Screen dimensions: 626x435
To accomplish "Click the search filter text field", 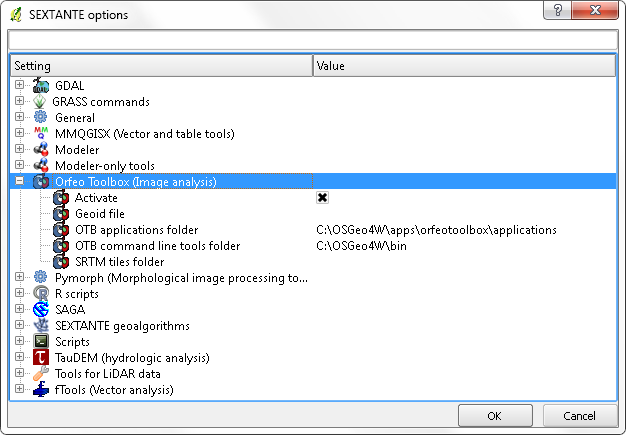I will pyautogui.click(x=312, y=40).
